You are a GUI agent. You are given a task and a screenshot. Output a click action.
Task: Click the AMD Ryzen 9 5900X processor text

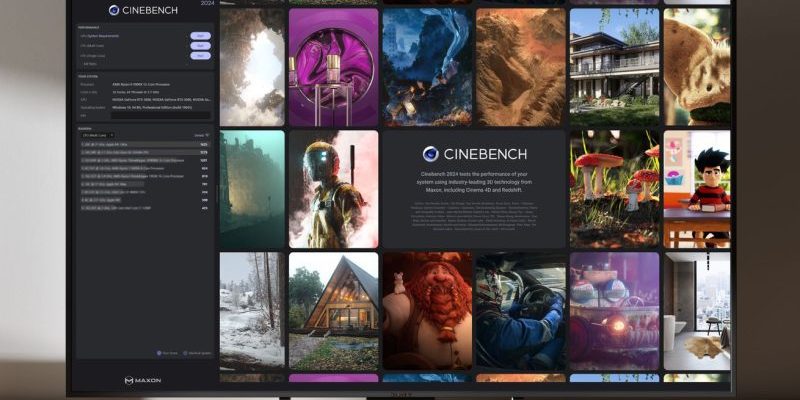point(141,84)
